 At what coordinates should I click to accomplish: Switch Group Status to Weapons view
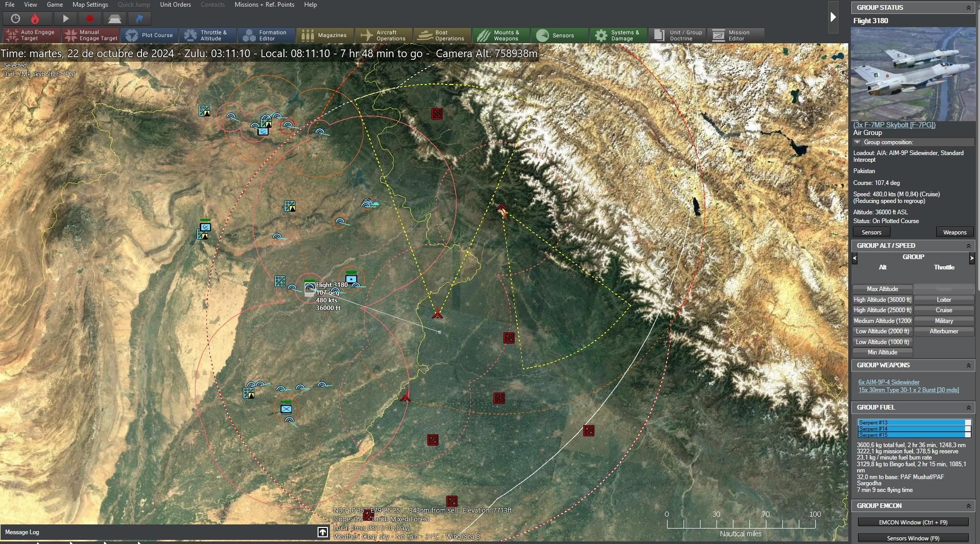[954, 232]
